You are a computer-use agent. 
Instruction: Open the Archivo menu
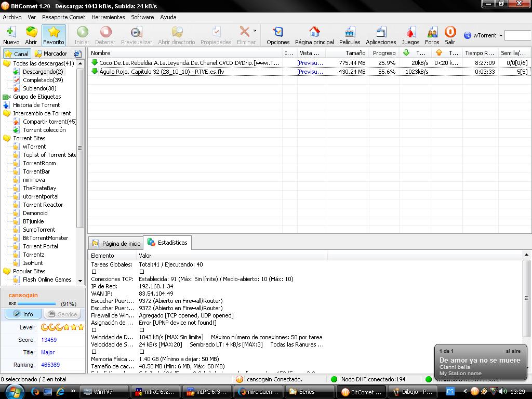[x=12, y=17]
